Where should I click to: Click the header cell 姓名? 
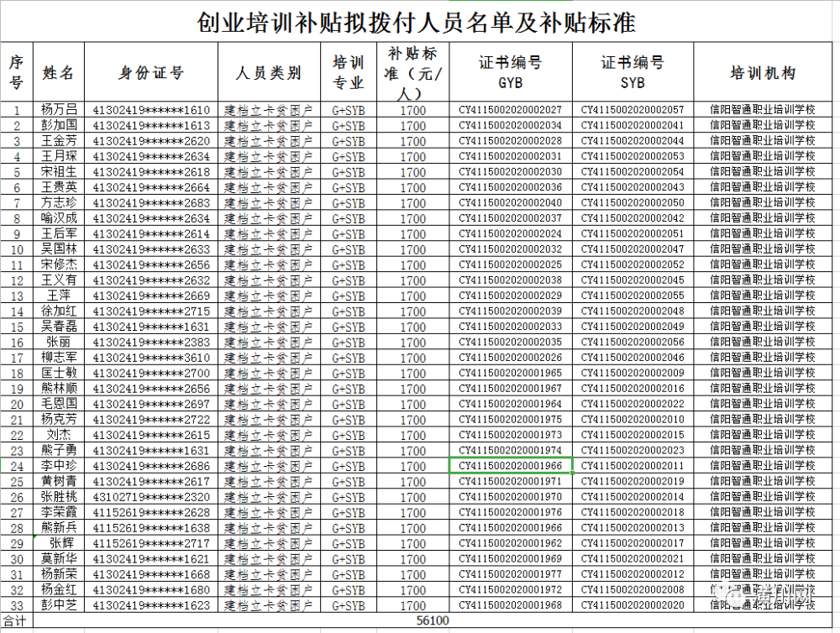pos(59,71)
